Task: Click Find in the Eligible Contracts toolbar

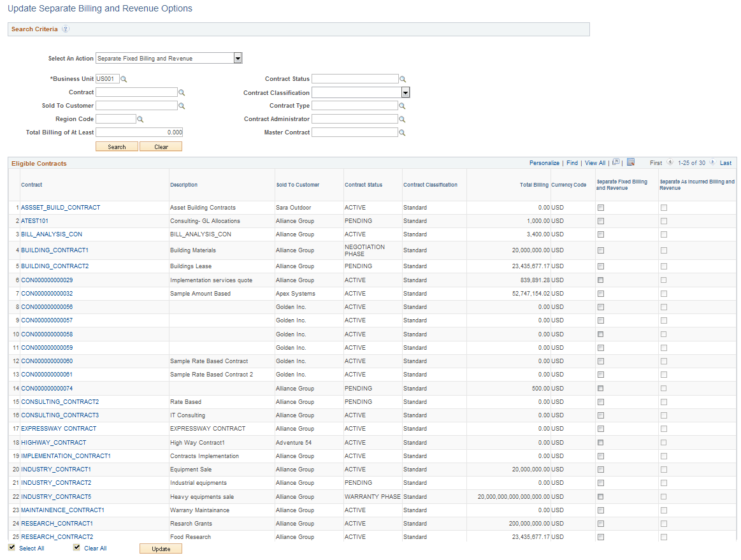Action: click(572, 162)
